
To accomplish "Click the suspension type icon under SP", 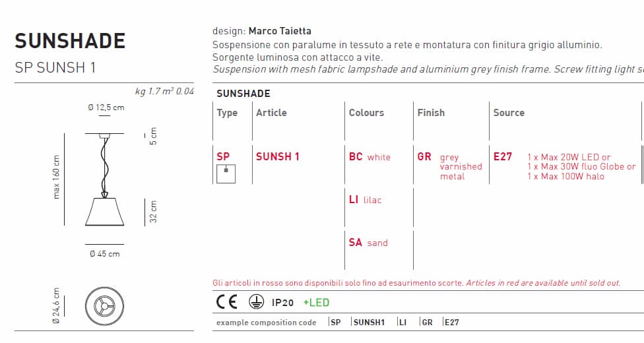I will [x=226, y=173].
